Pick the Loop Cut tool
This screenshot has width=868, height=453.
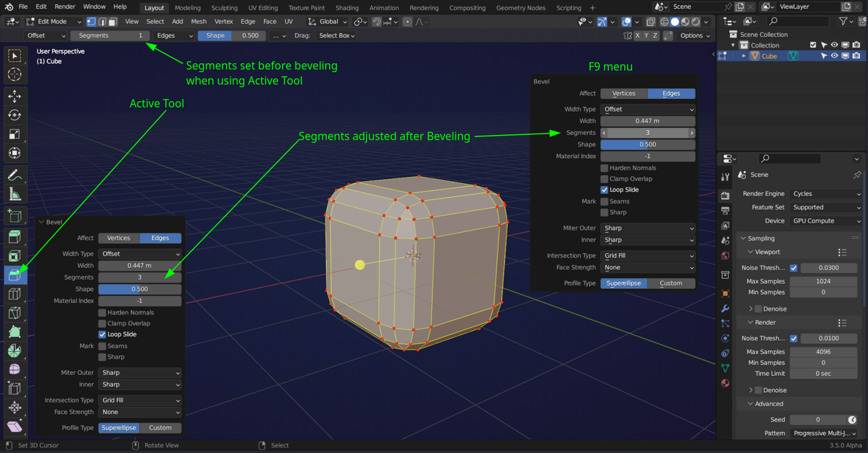point(14,294)
